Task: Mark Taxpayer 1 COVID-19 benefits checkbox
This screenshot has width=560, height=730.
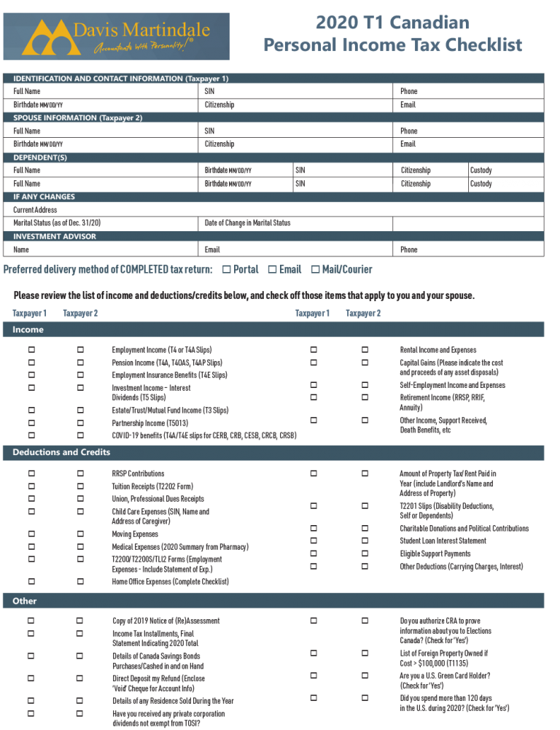Action: (31, 435)
